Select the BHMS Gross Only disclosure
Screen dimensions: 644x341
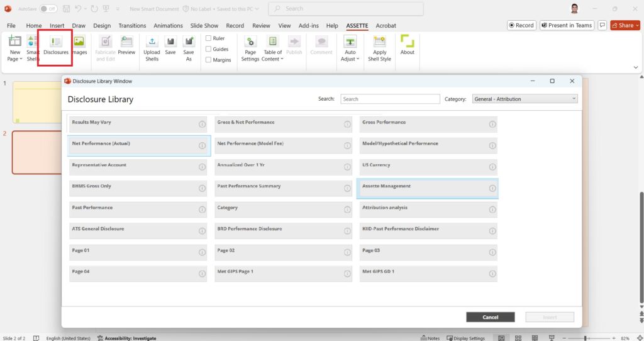click(x=138, y=188)
